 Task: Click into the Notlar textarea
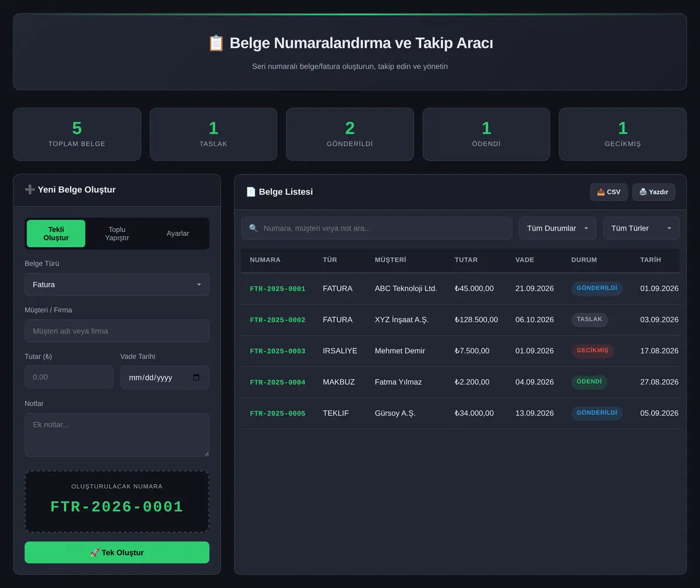tap(117, 435)
